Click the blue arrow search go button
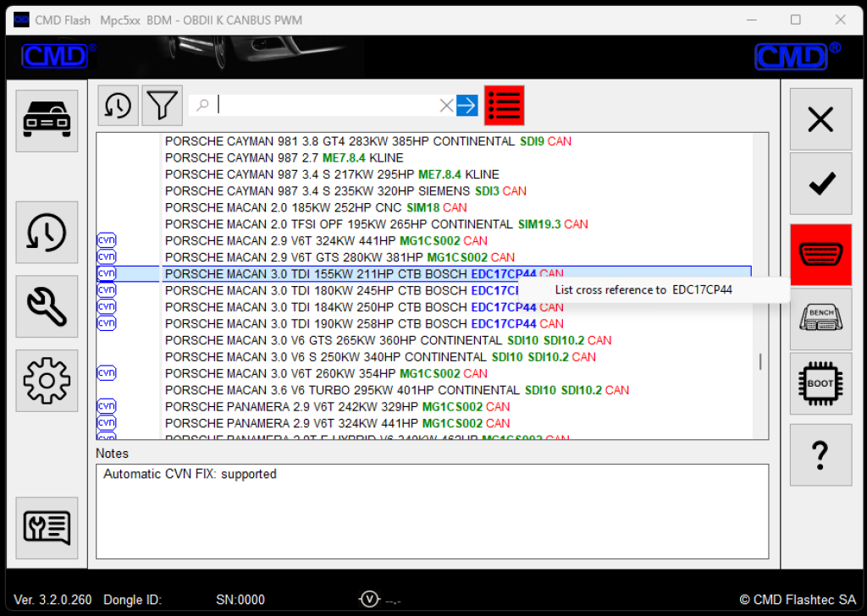The height and width of the screenshot is (616, 867). [467, 106]
